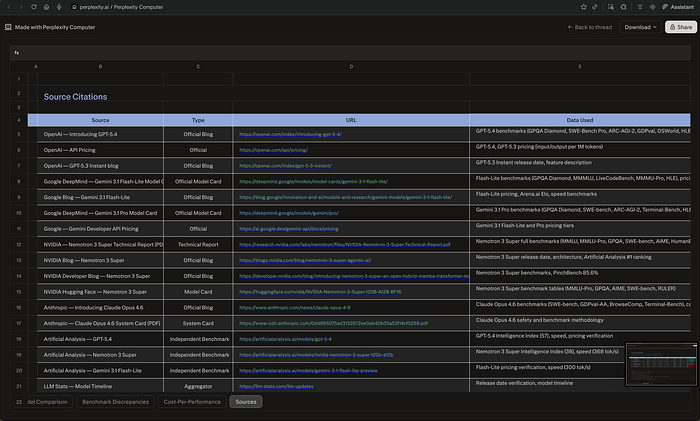Select row 4 number header

[19, 120]
